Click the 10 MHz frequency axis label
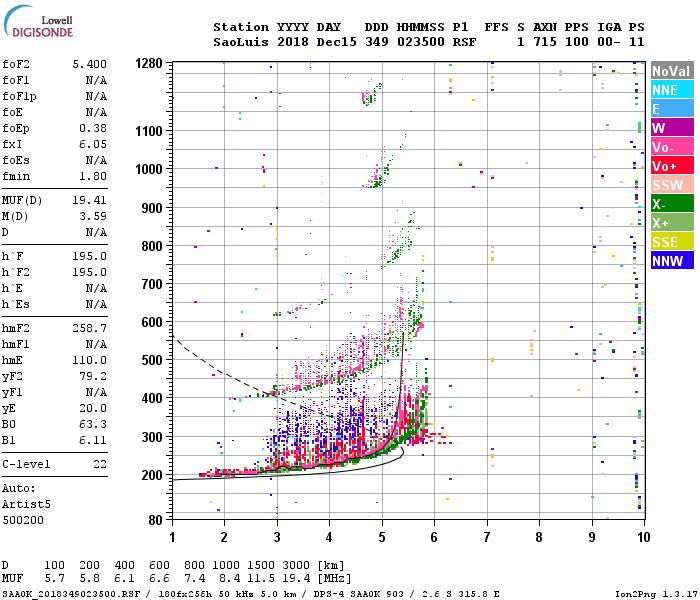700x600 pixels. tap(643, 537)
